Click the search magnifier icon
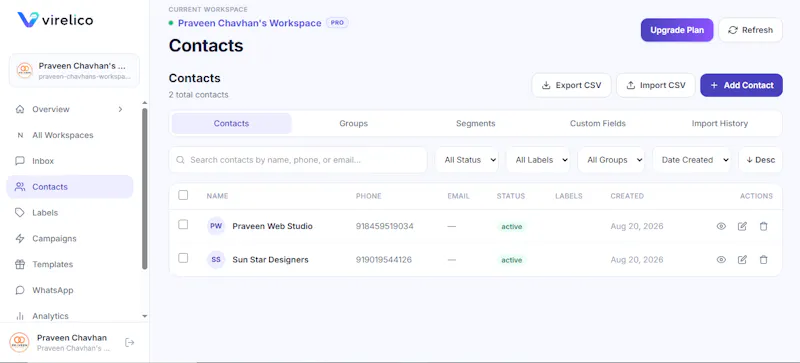Viewport: 800px width, 363px height. [180, 160]
